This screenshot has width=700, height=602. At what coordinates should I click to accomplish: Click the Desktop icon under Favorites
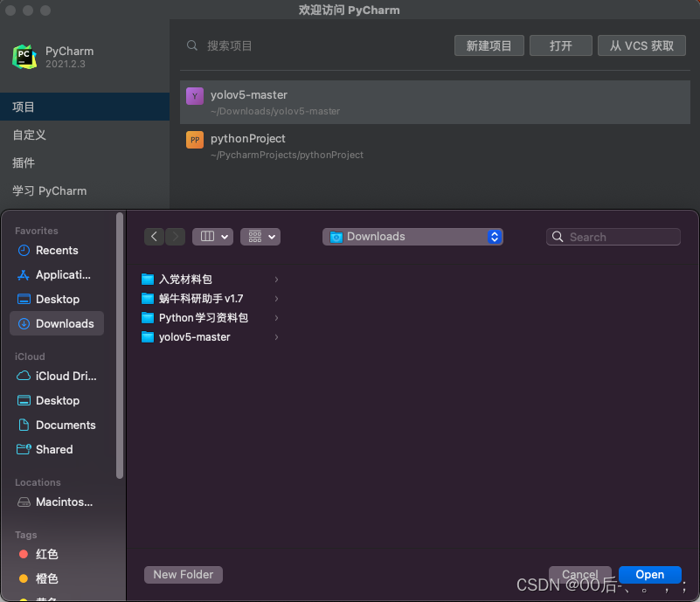click(24, 299)
